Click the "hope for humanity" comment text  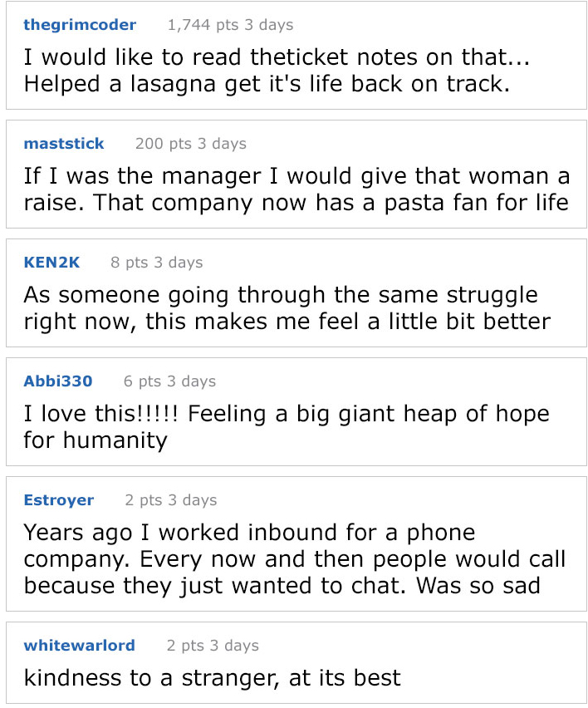click(x=287, y=426)
